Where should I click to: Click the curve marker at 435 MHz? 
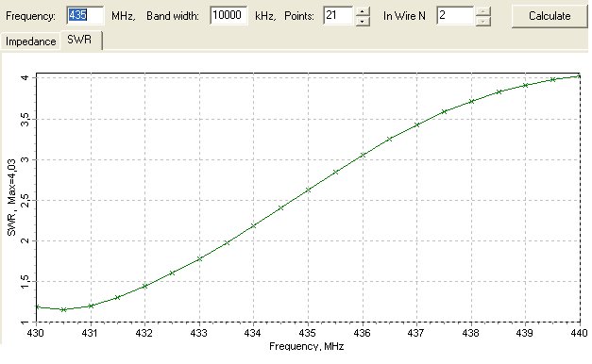308,190
